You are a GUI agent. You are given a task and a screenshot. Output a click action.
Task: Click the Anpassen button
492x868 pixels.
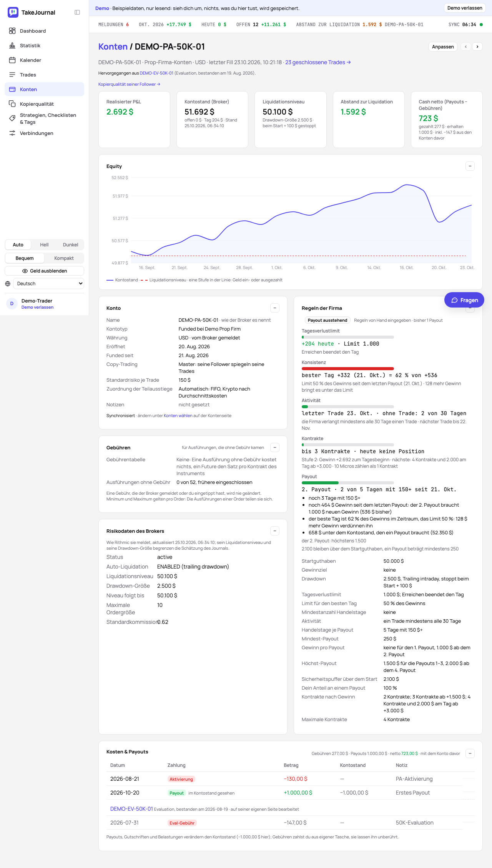click(x=443, y=47)
